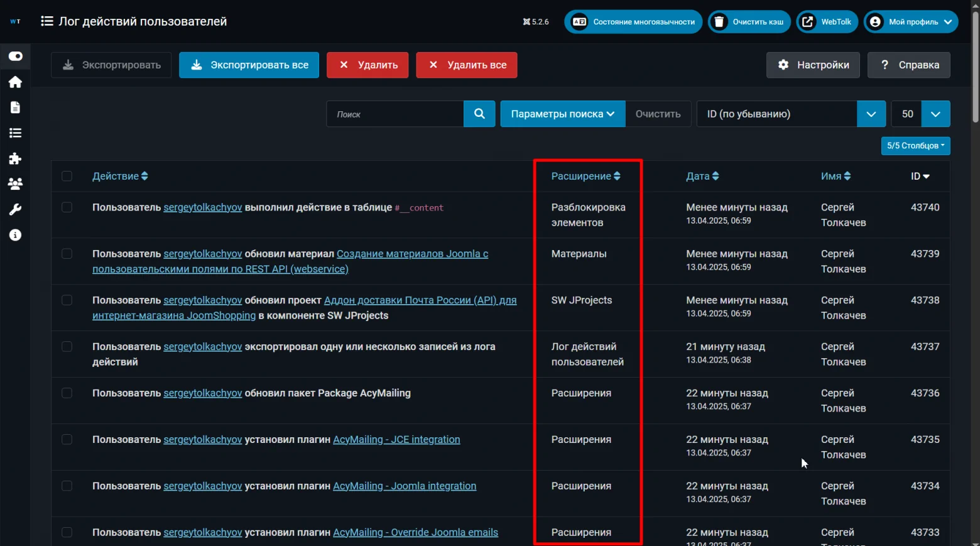Expand the Мой профиль user menu
The height and width of the screenshot is (546, 980).
(x=911, y=22)
